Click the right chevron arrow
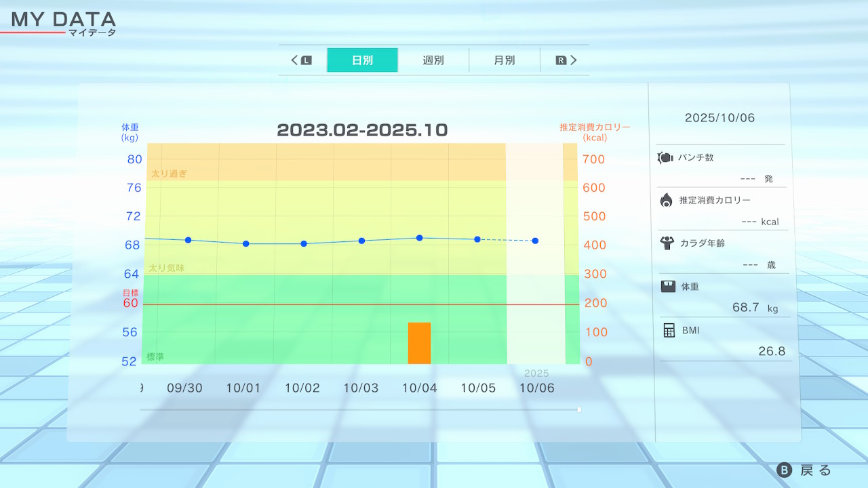The image size is (868, 488). pyautogui.click(x=574, y=60)
